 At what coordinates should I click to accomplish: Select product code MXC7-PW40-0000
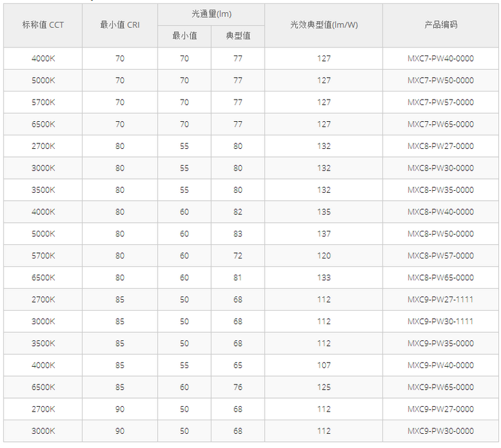(x=441, y=58)
